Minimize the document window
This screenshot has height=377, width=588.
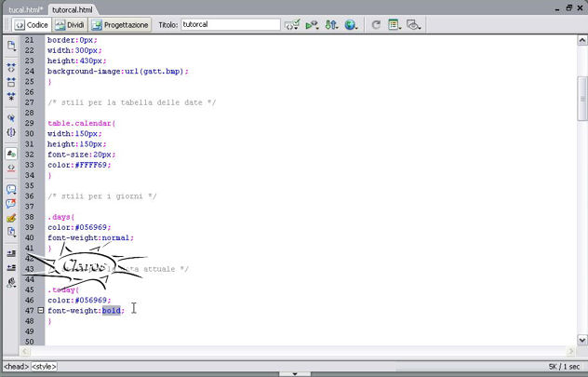point(558,8)
